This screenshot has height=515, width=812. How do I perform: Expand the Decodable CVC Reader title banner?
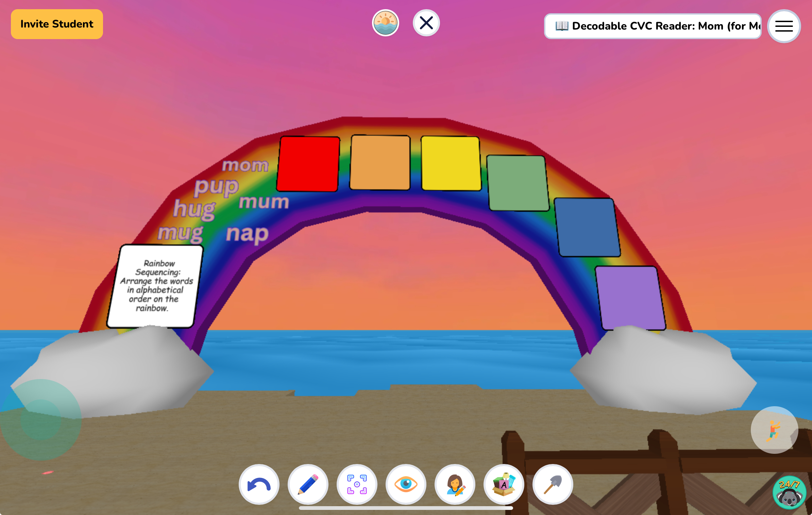click(x=652, y=26)
